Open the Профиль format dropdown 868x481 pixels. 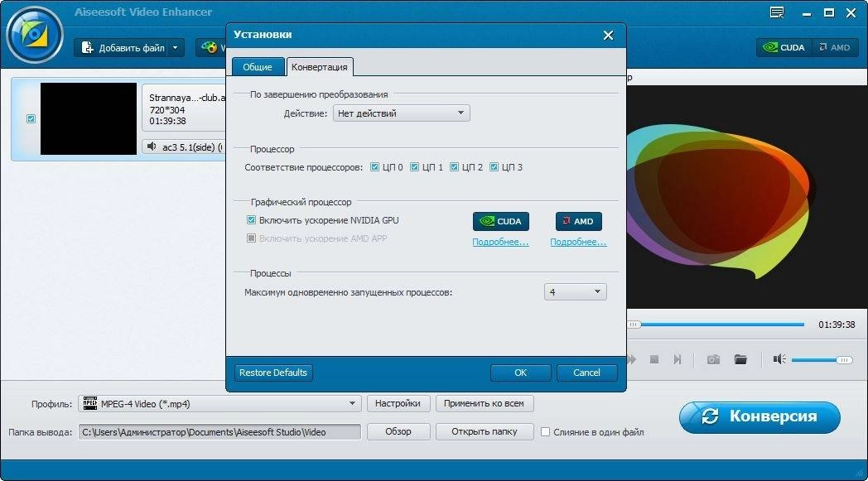click(x=219, y=403)
